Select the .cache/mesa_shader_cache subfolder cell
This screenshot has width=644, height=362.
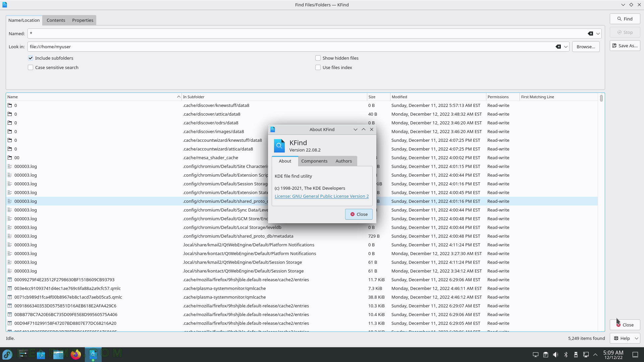tap(210, 158)
